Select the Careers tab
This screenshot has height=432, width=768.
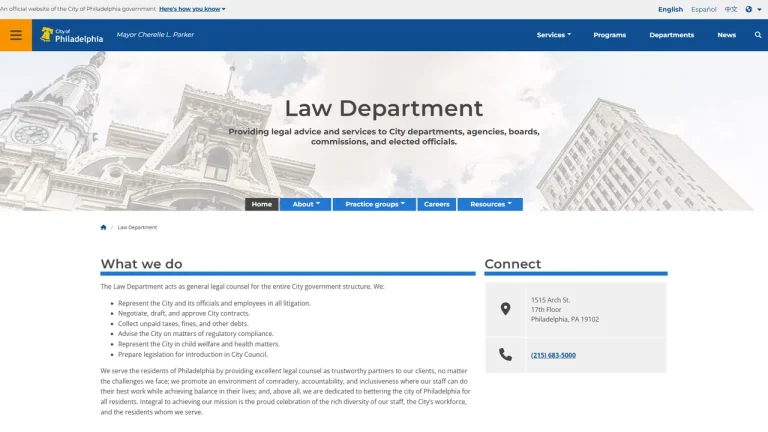[x=436, y=204]
